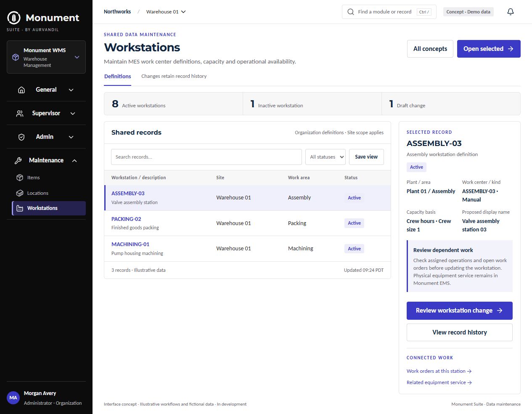The image size is (532, 414).
Task: Click Active status badge in PACKING-02 row
Action: tap(354, 223)
